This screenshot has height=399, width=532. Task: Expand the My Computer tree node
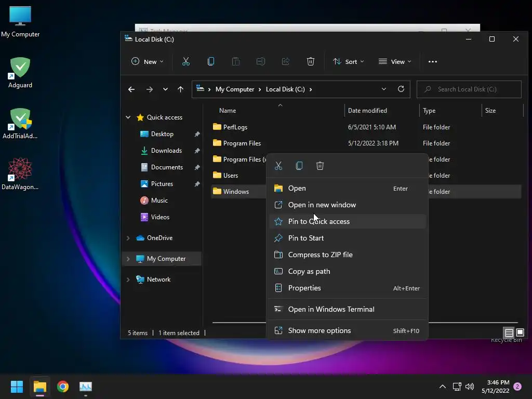128,259
